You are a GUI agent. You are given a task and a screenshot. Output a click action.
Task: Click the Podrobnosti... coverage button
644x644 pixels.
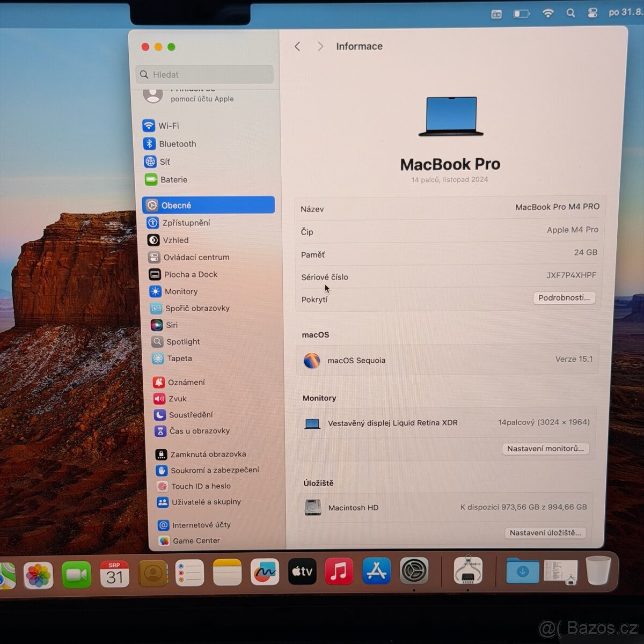[x=564, y=297]
